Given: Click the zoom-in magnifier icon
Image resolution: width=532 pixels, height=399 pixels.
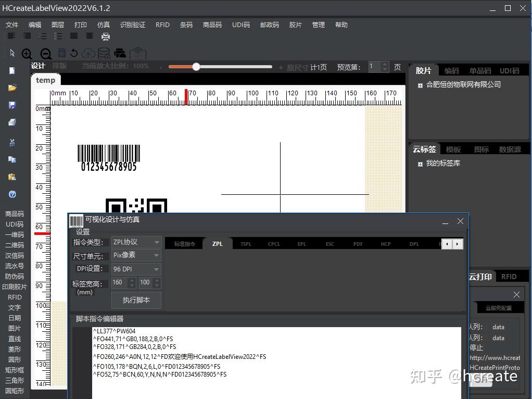Looking at the screenshot, I should click(27, 53).
